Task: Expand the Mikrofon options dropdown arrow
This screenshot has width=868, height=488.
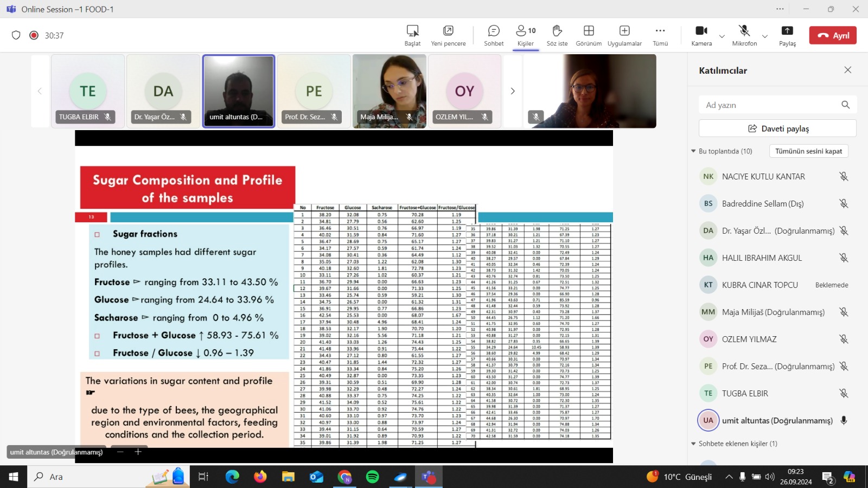Action: pyautogui.click(x=765, y=36)
